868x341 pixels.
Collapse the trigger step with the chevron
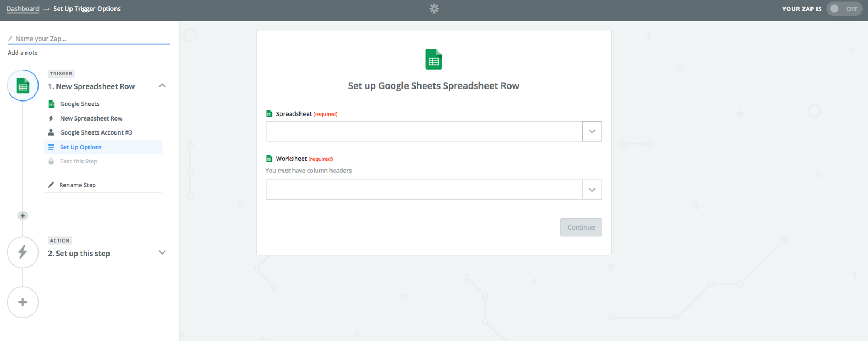pos(162,86)
